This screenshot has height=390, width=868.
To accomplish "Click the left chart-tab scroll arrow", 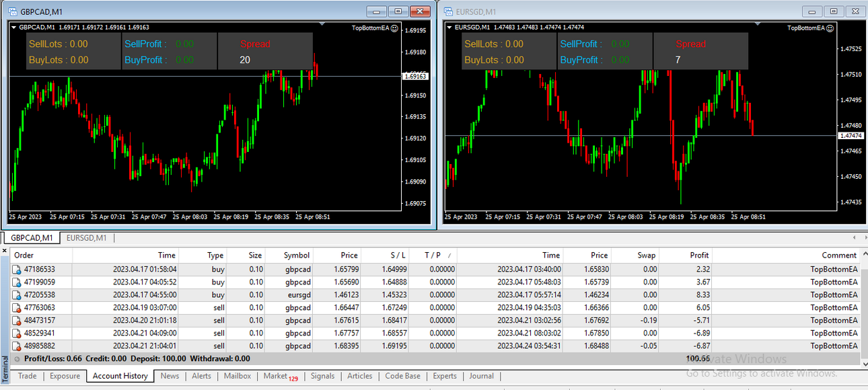I will 854,238.
